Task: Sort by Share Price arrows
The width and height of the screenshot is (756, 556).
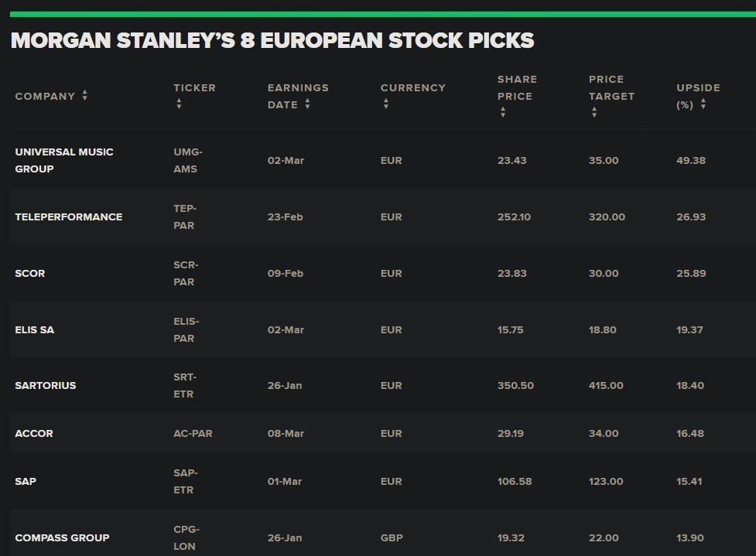Action: tap(503, 113)
